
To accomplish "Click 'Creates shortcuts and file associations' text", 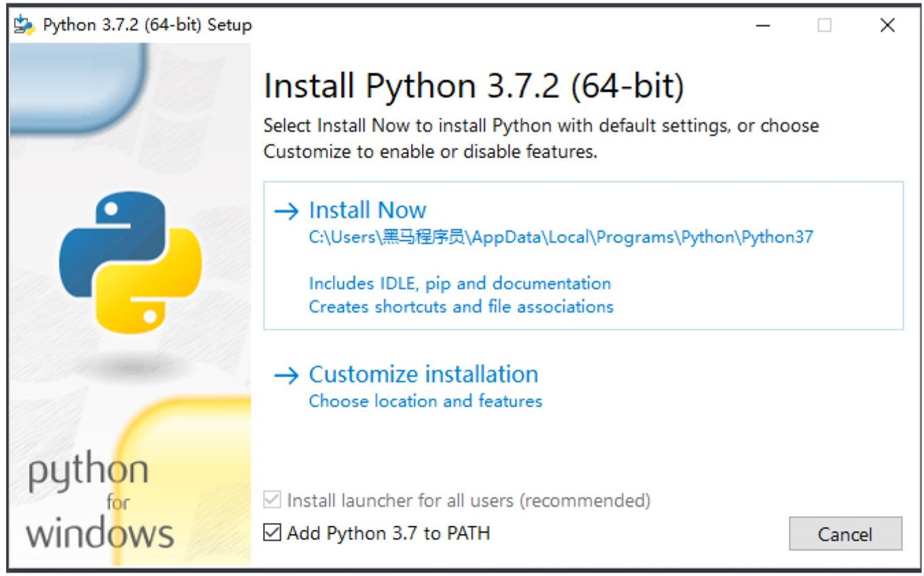I will 461,306.
